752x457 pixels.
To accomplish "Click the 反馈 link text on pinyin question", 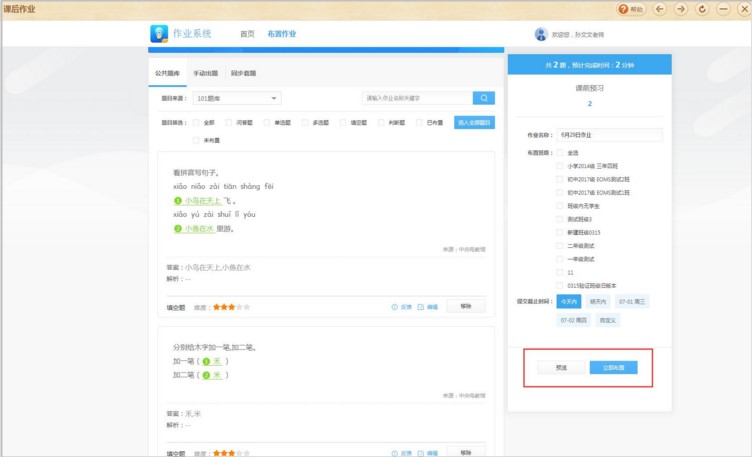I will coord(406,307).
